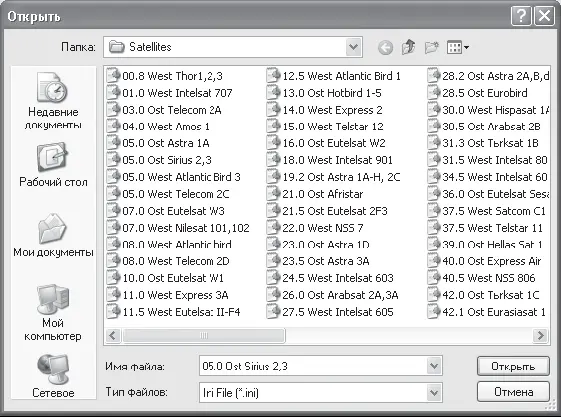Screen dimensions: 561x417
Task: Expand the Имя файла filename dropdown arrow
Action: pyautogui.click(x=434, y=366)
